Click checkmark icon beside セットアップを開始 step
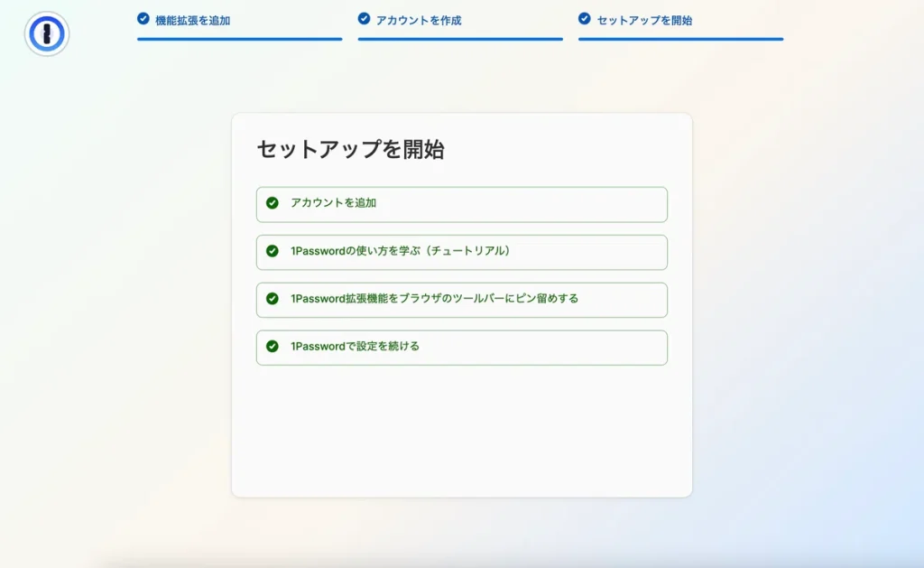 tap(585, 19)
